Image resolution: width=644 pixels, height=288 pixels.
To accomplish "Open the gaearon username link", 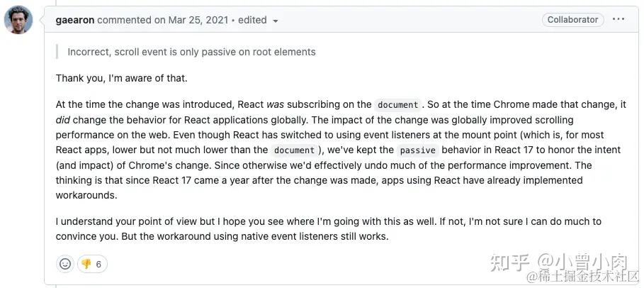I will (x=74, y=20).
